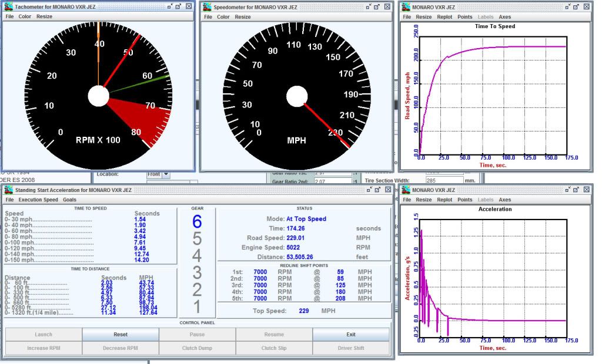
Task: Iconify the Standing Start Acceleration window
Action: [x=369, y=190]
